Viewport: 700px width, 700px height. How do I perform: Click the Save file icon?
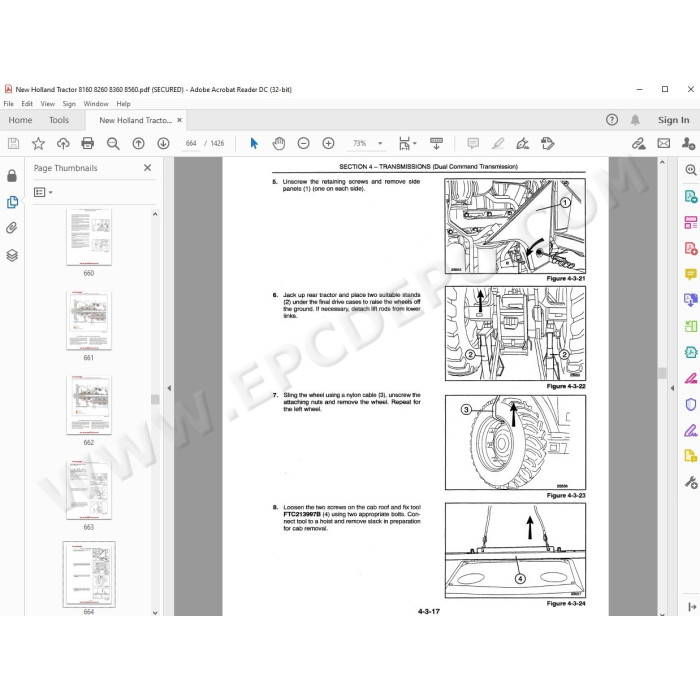(x=13, y=143)
